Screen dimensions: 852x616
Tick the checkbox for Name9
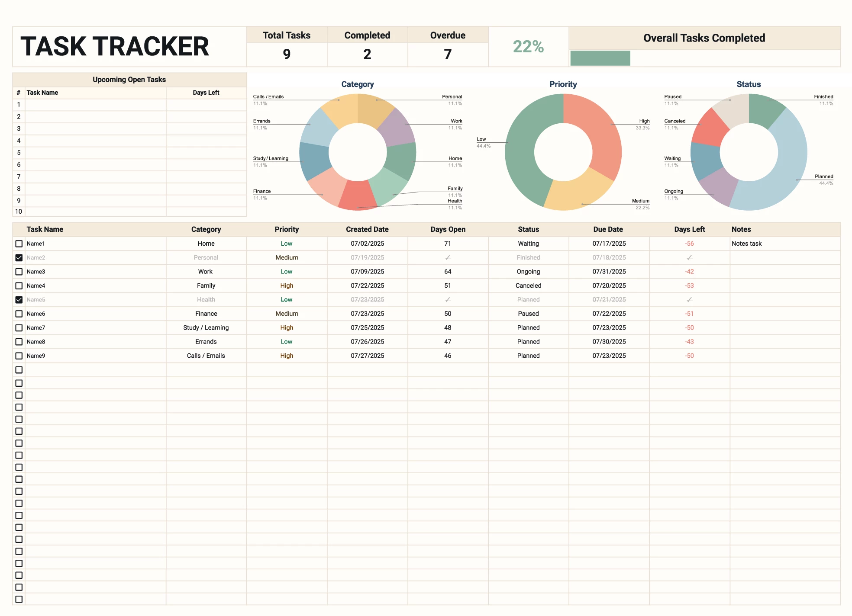pyautogui.click(x=19, y=356)
